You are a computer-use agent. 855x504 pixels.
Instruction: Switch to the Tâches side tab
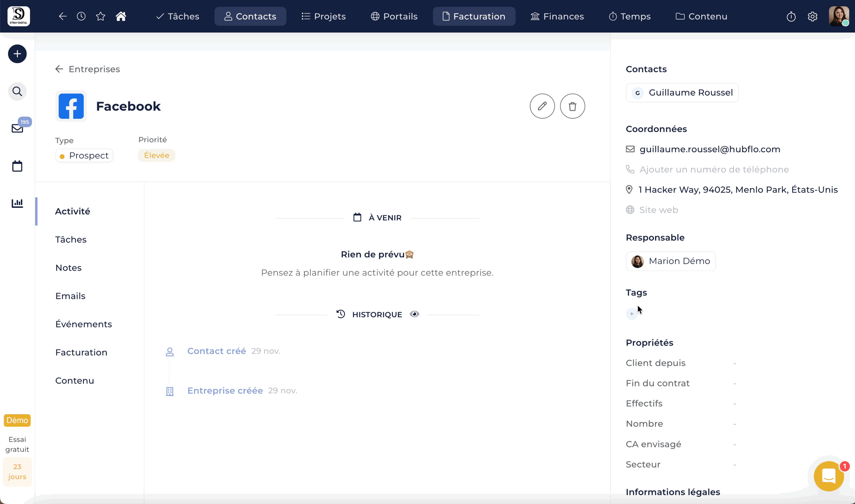point(71,239)
